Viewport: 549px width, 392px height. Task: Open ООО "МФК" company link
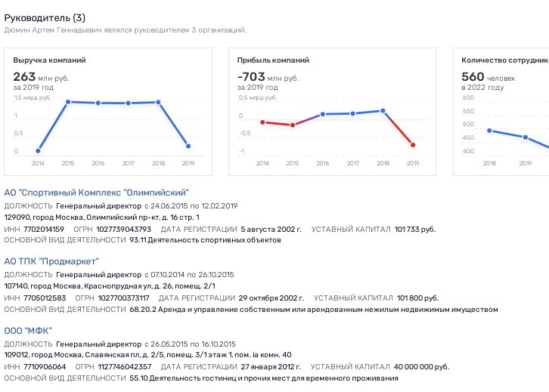pyautogui.click(x=28, y=330)
